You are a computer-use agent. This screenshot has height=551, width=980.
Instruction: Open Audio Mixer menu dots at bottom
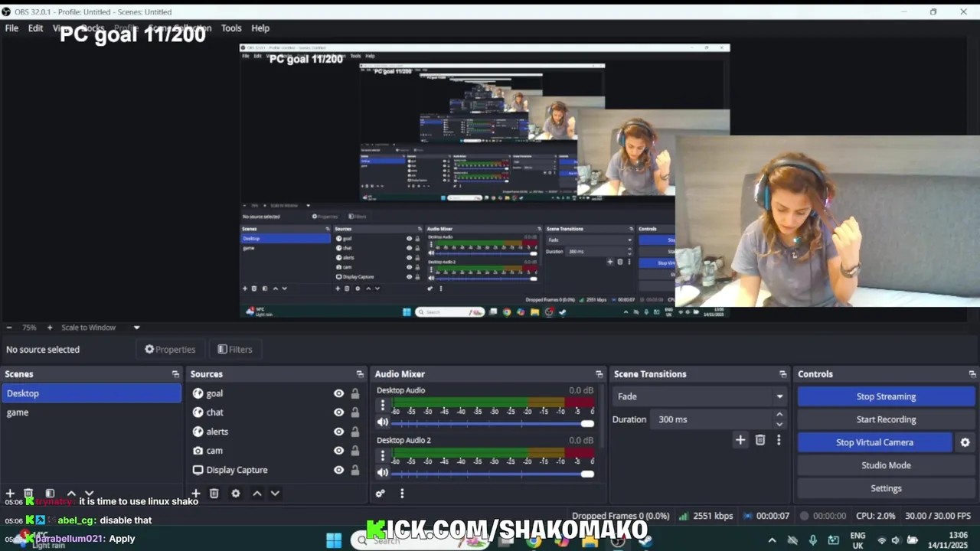[x=402, y=494]
